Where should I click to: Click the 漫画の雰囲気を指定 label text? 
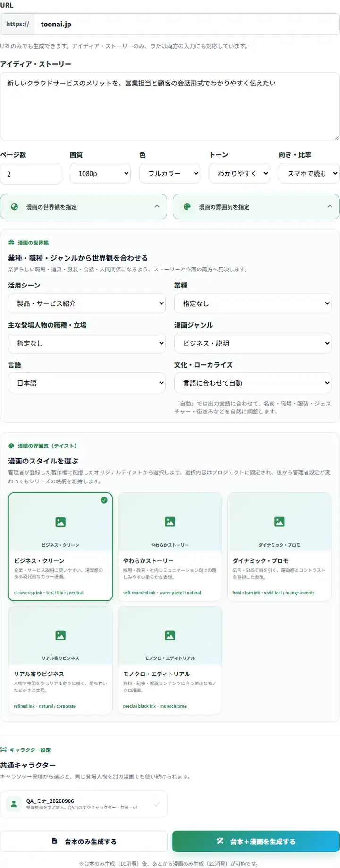224,207
